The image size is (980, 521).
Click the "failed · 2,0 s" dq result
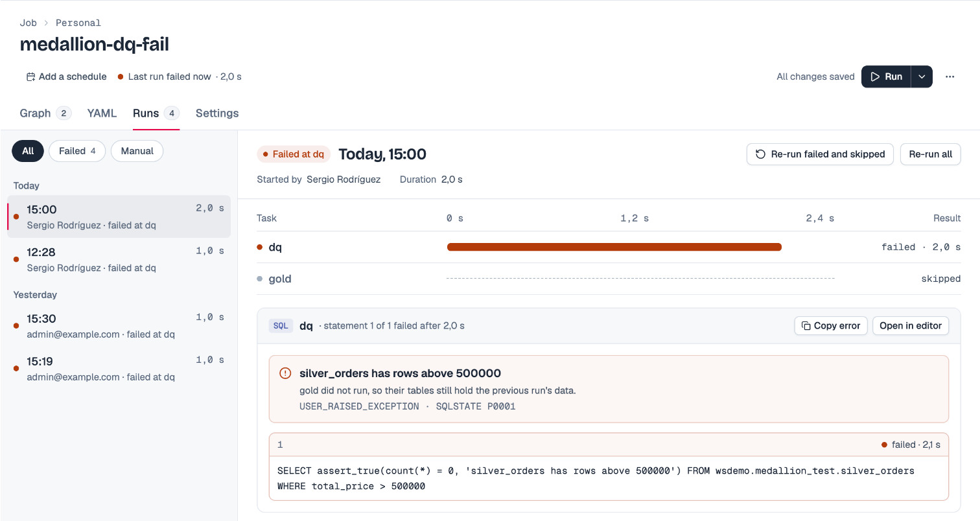921,247
